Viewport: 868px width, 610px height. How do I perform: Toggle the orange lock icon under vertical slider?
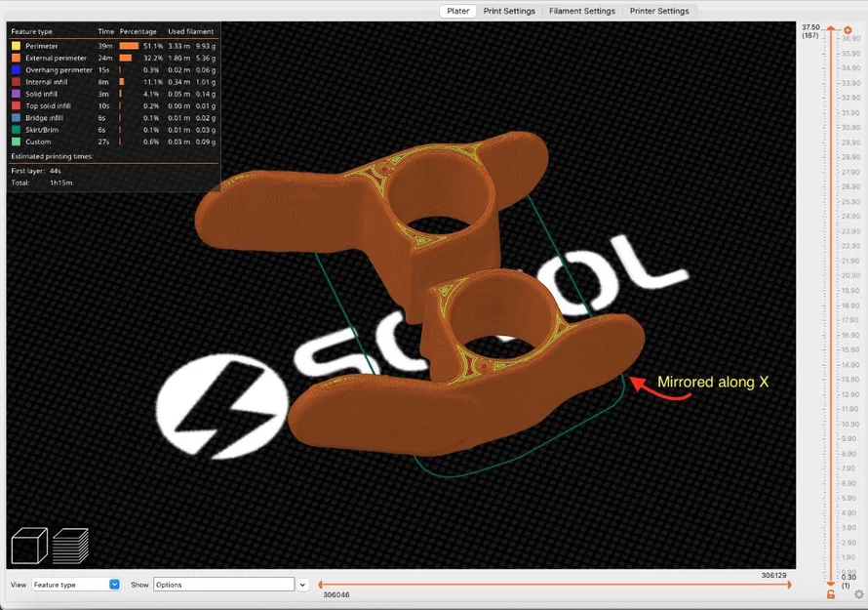830,594
